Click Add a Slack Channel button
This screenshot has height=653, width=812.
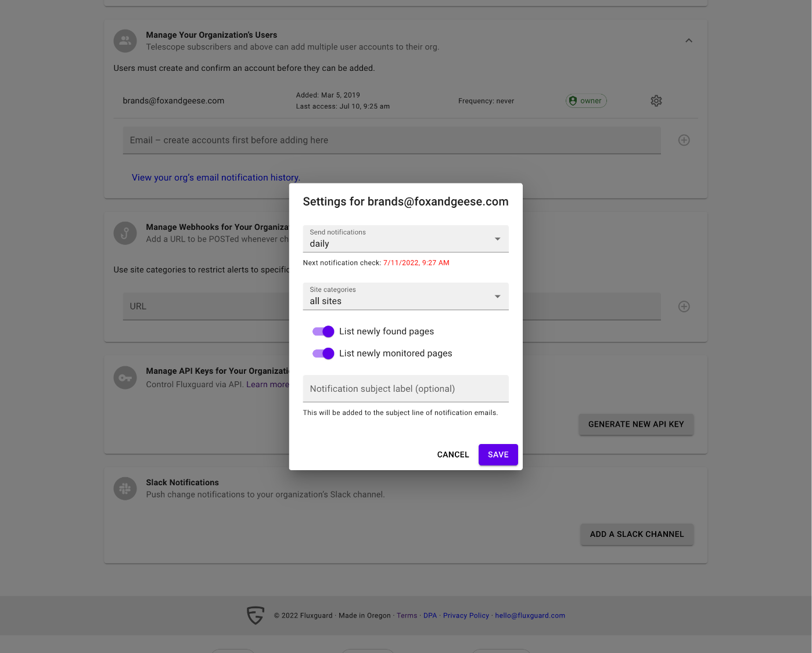click(x=637, y=534)
